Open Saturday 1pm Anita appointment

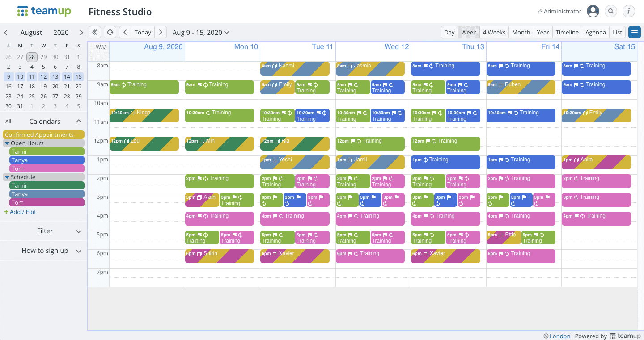click(596, 162)
